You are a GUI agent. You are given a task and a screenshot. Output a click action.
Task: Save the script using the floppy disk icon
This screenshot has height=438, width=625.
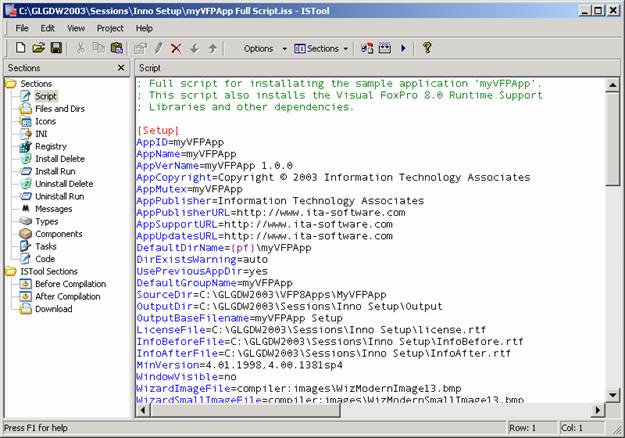(x=56, y=48)
